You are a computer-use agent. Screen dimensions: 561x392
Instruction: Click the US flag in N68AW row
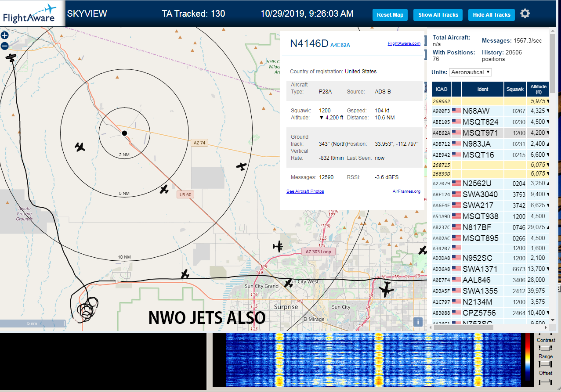click(456, 111)
